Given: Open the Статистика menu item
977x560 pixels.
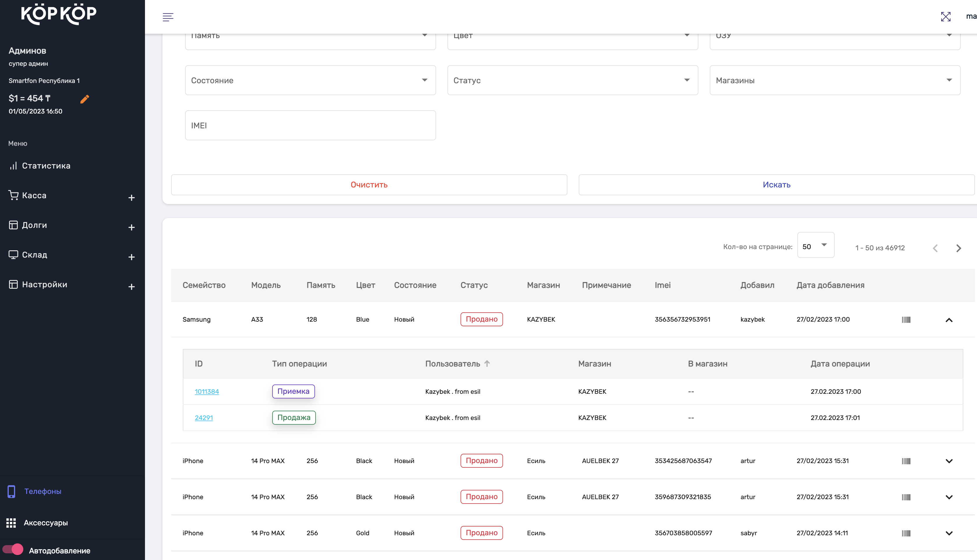Looking at the screenshot, I should point(46,166).
